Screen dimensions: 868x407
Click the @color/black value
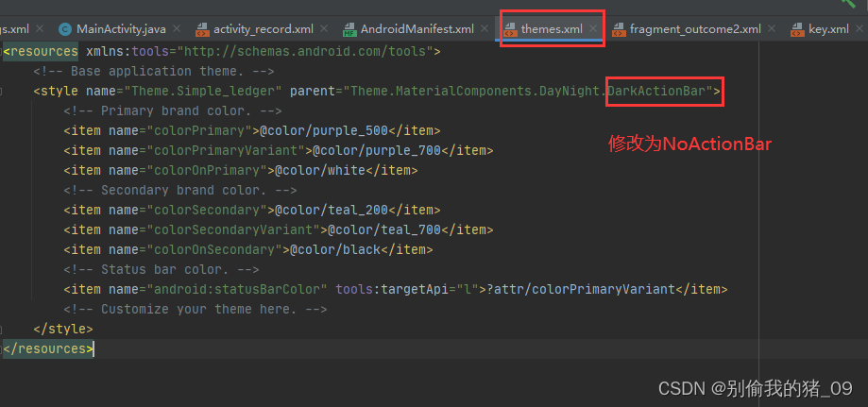[x=335, y=249]
